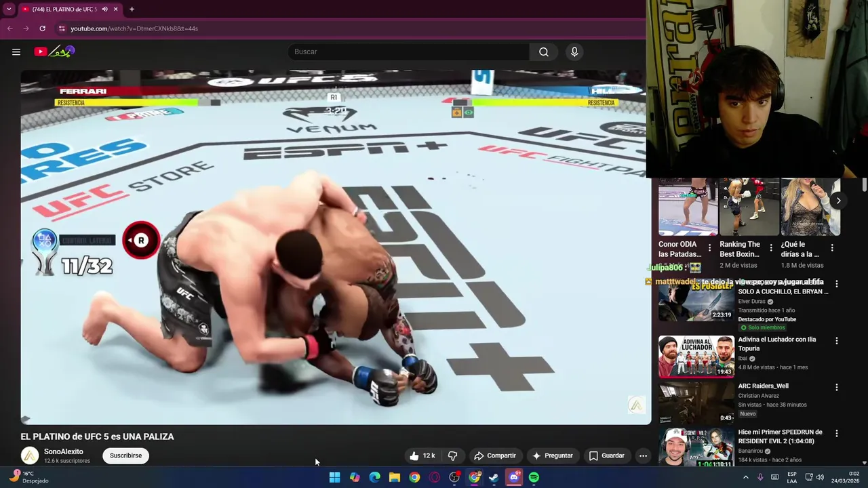Screen dimensions: 868x488
Task: Open Google Chrome taskbar icon
Action: pyautogui.click(x=414, y=477)
